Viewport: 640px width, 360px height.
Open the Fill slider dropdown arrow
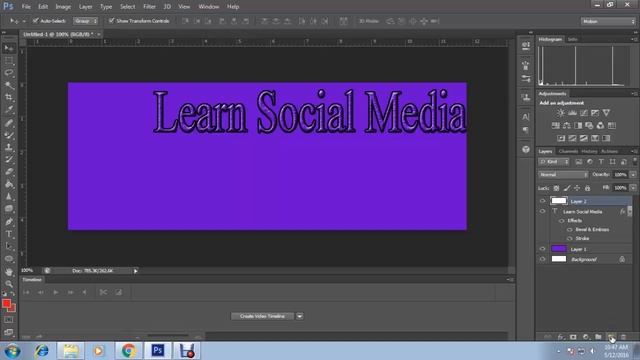pyautogui.click(x=633, y=188)
